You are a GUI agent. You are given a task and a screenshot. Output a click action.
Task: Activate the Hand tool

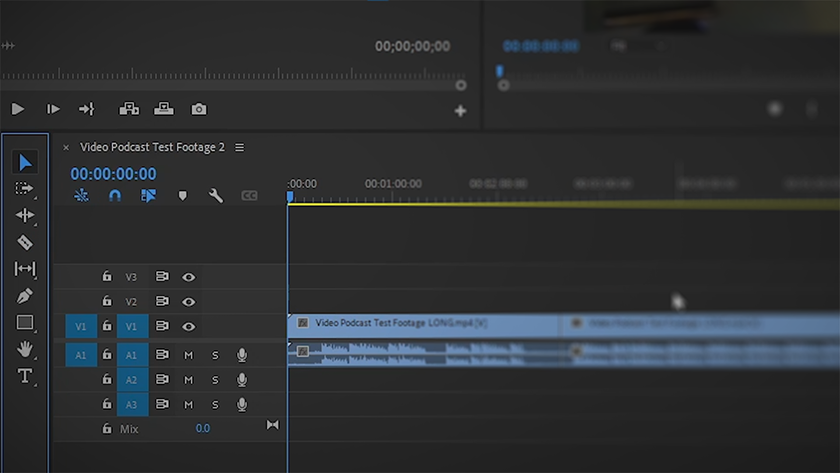[x=25, y=349]
